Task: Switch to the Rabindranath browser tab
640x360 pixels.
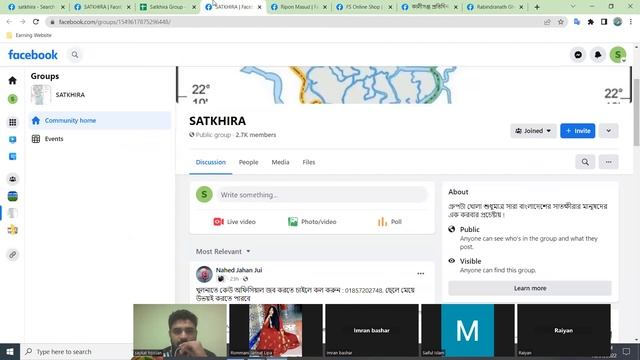Action: (494, 7)
